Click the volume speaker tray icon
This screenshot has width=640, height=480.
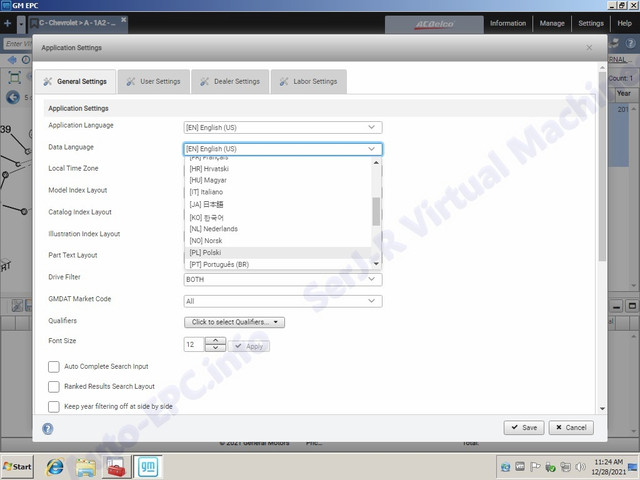point(580,467)
